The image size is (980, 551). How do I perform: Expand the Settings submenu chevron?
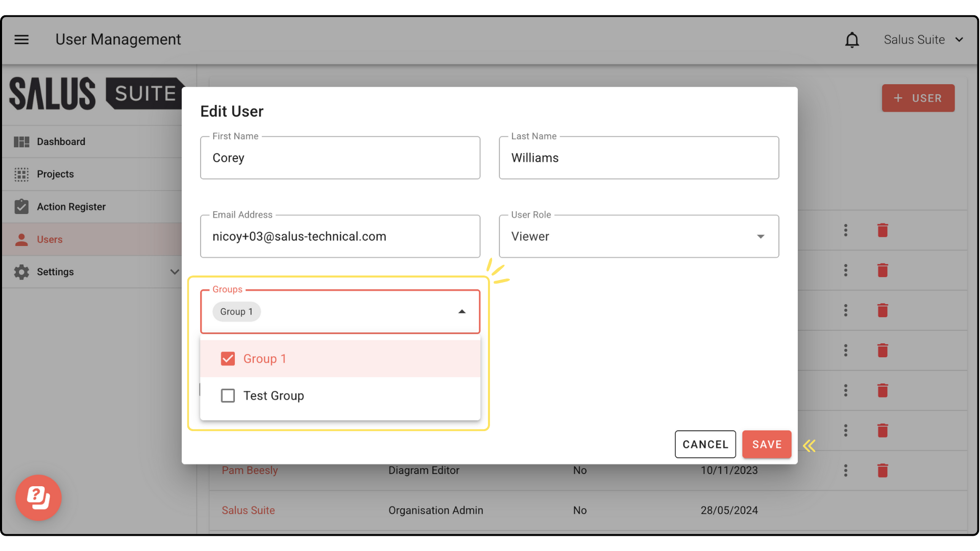[x=175, y=272]
